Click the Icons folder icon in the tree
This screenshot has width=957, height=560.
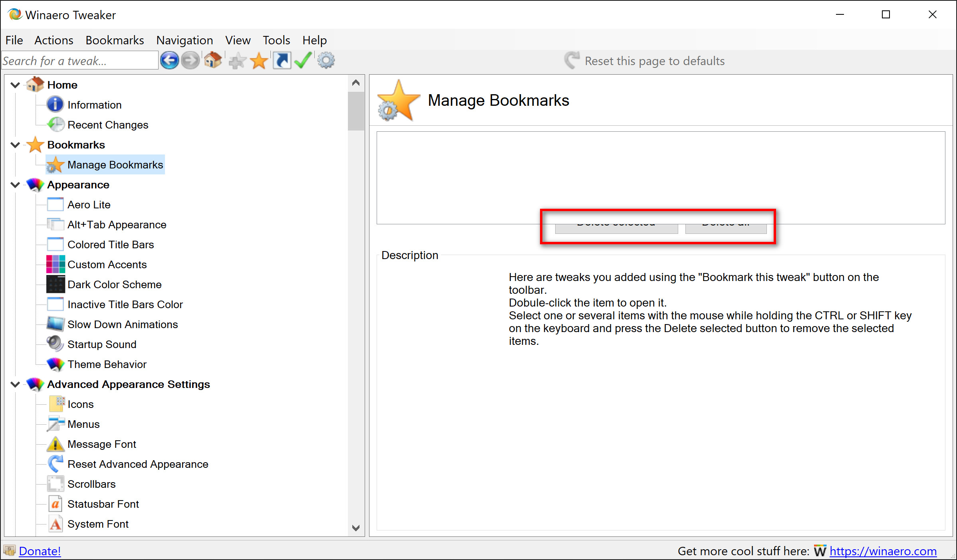click(x=56, y=404)
